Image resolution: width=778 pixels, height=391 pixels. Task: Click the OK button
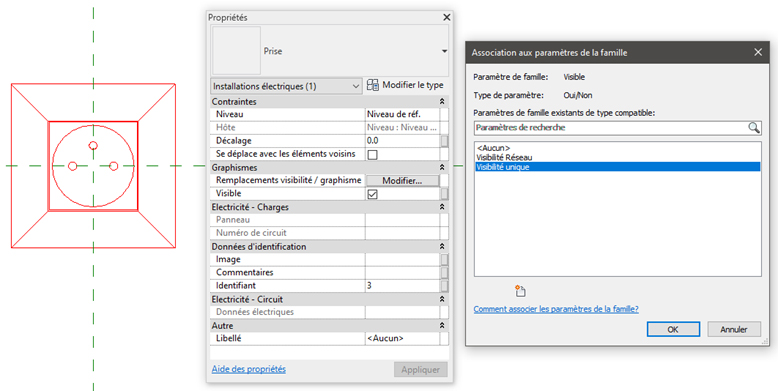[x=673, y=329]
